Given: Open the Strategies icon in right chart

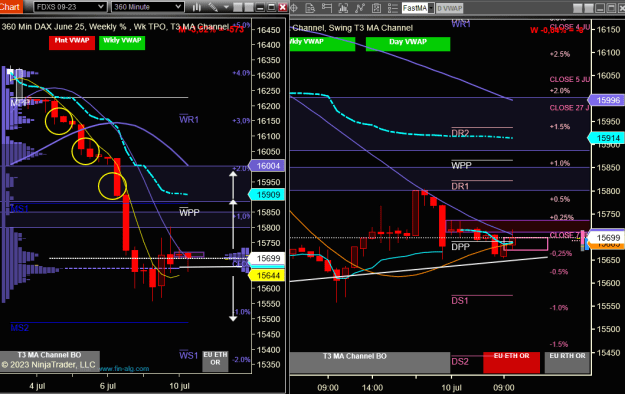Looking at the screenshot, I should pyautogui.click(x=360, y=8).
